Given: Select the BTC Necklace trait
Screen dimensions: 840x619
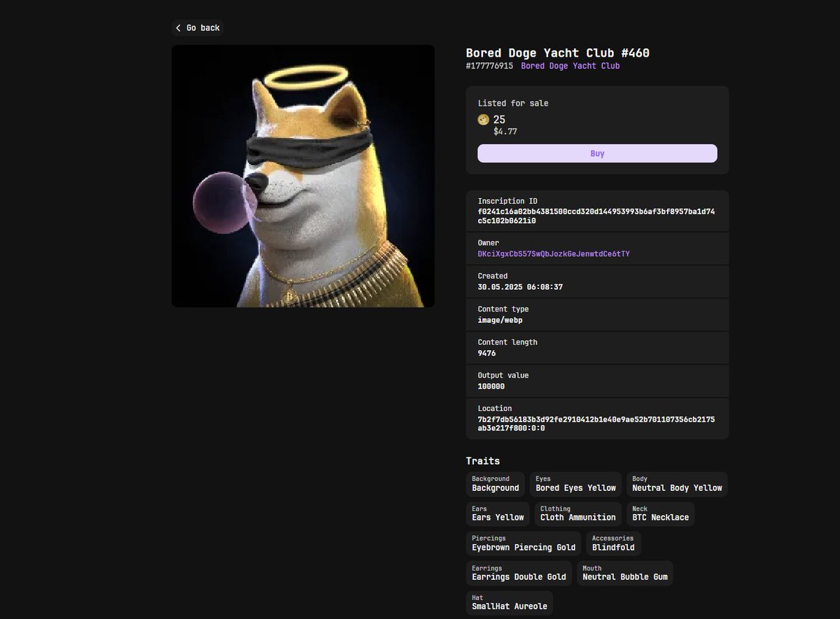Looking at the screenshot, I should pos(660,513).
